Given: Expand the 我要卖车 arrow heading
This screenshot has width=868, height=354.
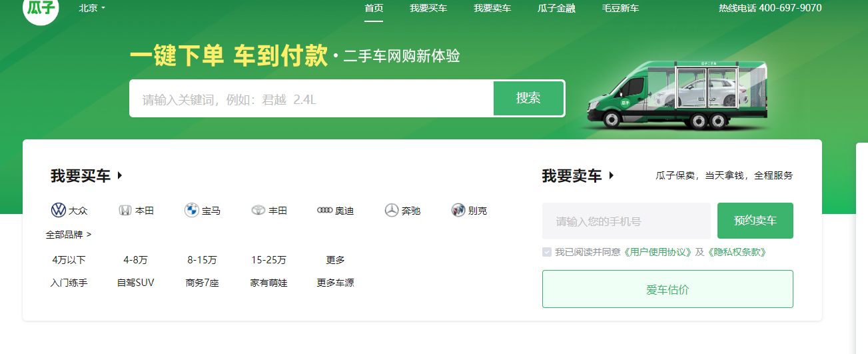Looking at the screenshot, I should click(578, 176).
